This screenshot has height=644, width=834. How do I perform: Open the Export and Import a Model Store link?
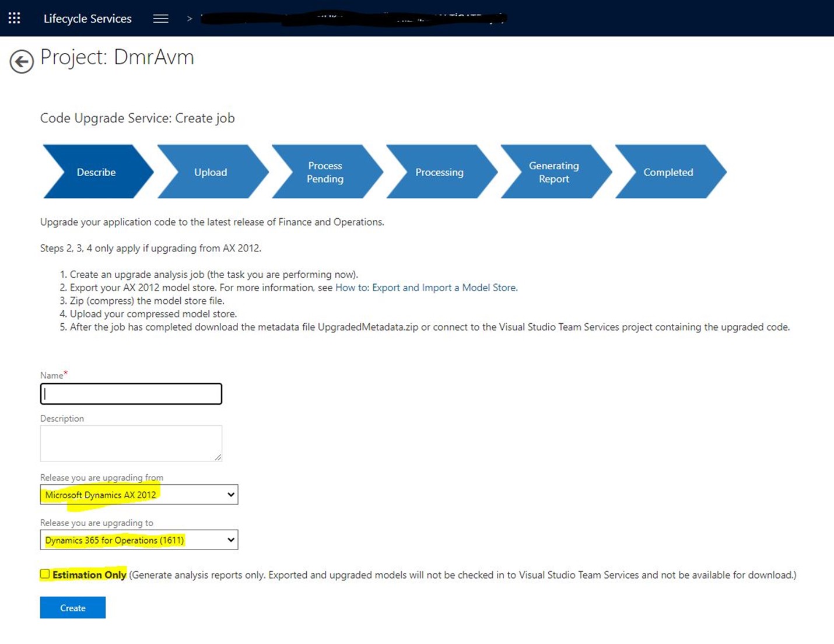coord(426,288)
